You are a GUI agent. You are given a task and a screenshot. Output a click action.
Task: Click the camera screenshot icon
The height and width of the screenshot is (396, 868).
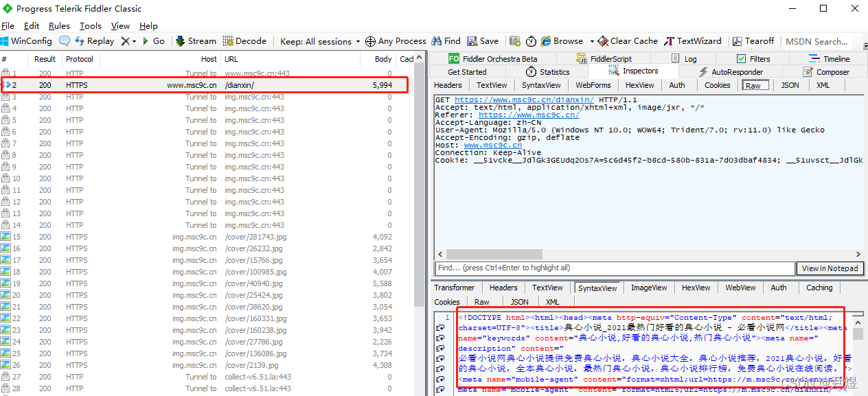click(x=514, y=41)
